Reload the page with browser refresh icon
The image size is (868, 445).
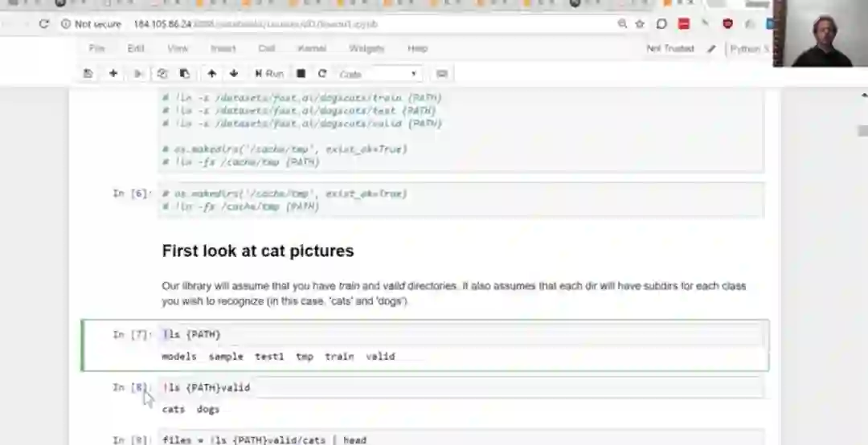pos(43,24)
